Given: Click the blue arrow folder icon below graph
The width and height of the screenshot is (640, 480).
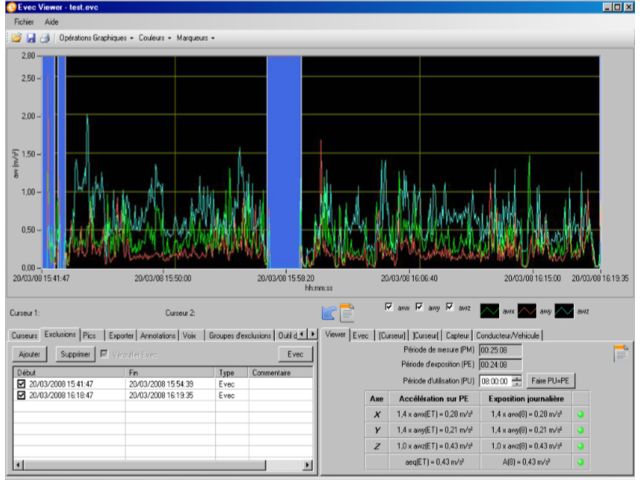Looking at the screenshot, I should 329,312.
